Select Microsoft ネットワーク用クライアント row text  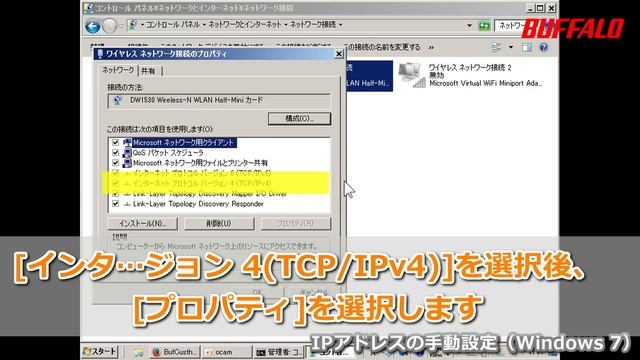pyautogui.click(x=183, y=142)
